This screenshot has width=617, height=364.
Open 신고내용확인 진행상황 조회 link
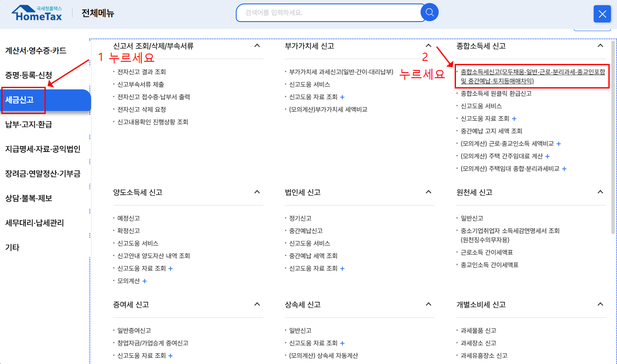pyautogui.click(x=153, y=122)
